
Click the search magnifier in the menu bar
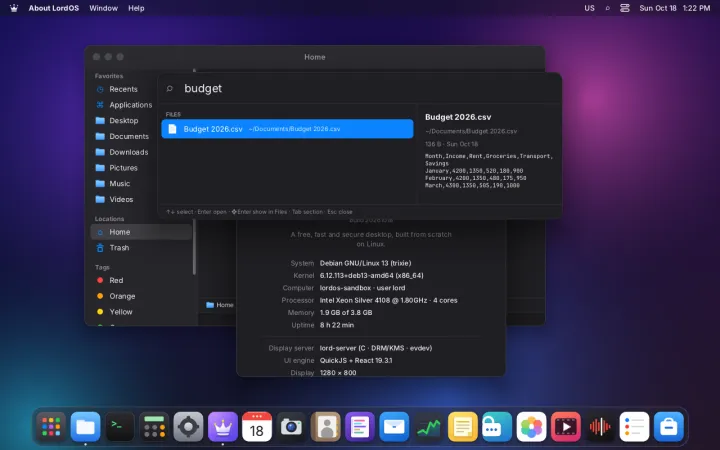(608, 8)
